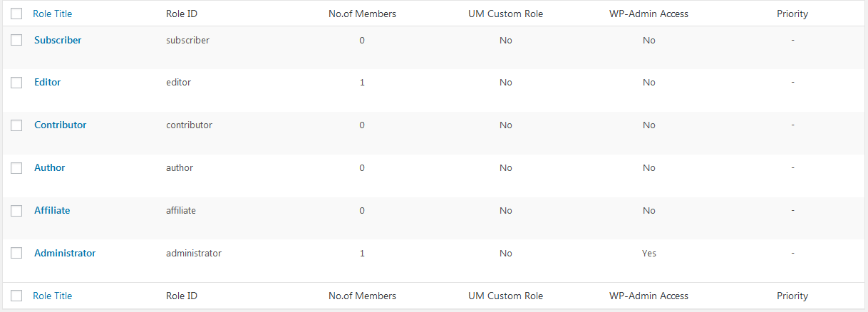Open the Editor role link
The height and width of the screenshot is (312, 868).
(x=48, y=82)
